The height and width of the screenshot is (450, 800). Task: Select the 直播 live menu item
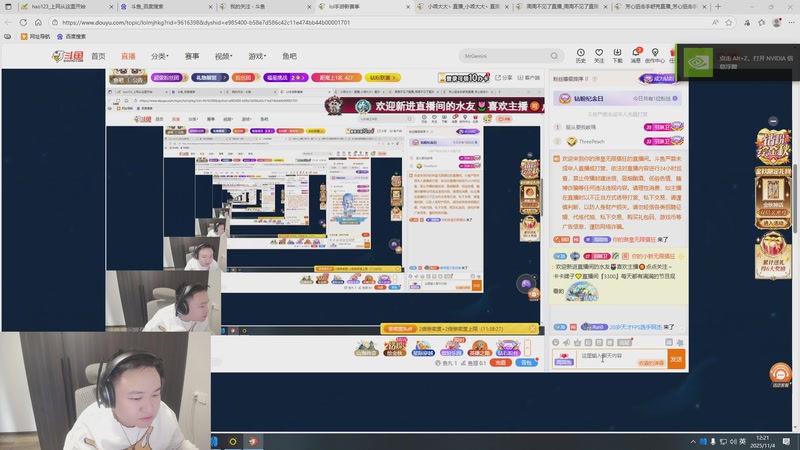(128, 56)
